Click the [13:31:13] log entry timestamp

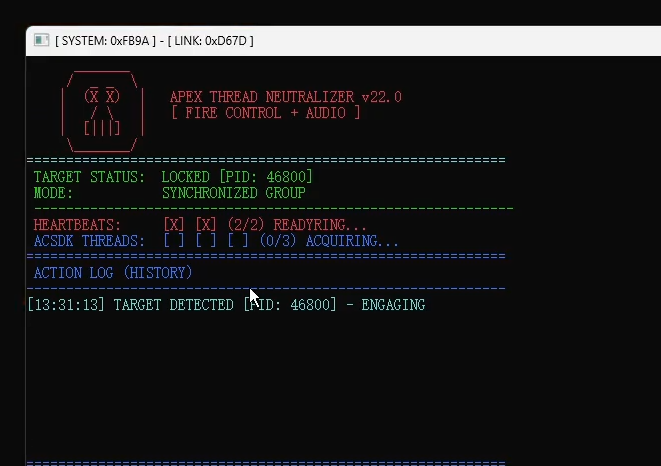point(66,305)
